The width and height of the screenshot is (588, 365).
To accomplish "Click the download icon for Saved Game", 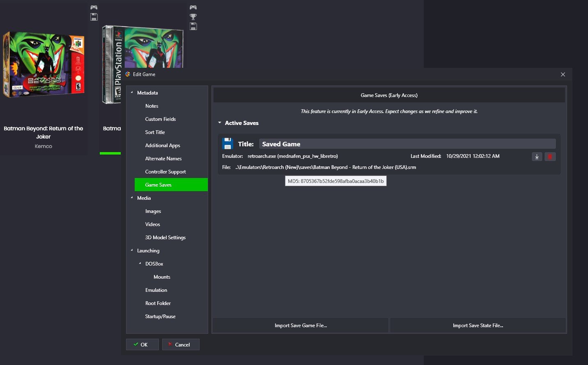I will pyautogui.click(x=537, y=157).
